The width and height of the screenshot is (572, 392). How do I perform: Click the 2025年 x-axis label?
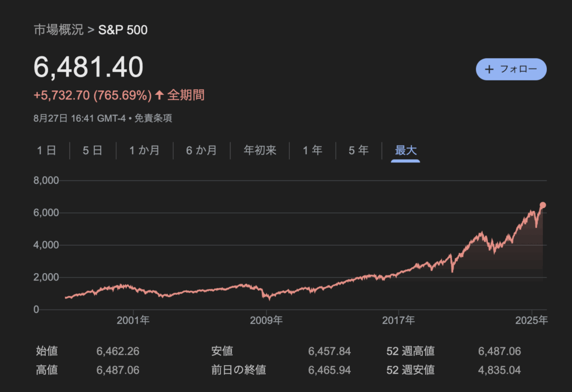click(x=532, y=321)
